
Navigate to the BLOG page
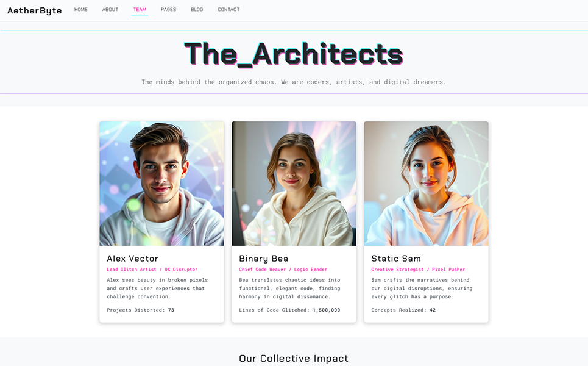pyautogui.click(x=197, y=9)
